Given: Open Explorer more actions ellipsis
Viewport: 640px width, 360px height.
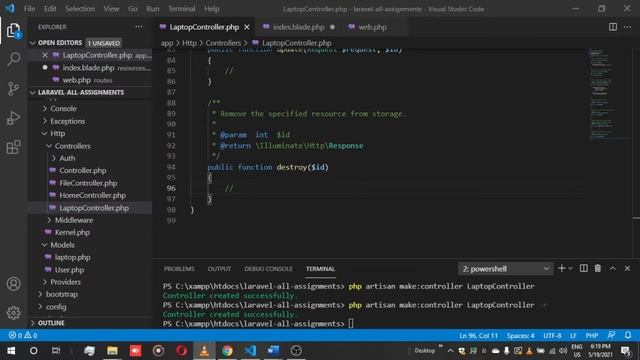Looking at the screenshot, I should coord(139,27).
